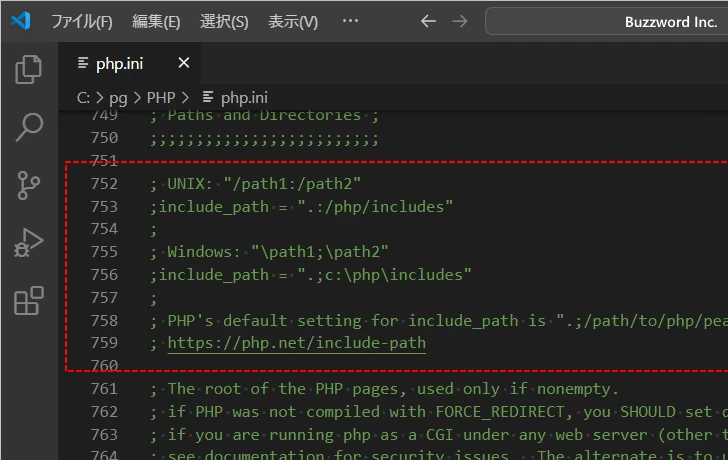
Task: Click the 'if PHP was not compiled with FORCE_REDIRECT' line
Action: pyautogui.click(x=439, y=412)
